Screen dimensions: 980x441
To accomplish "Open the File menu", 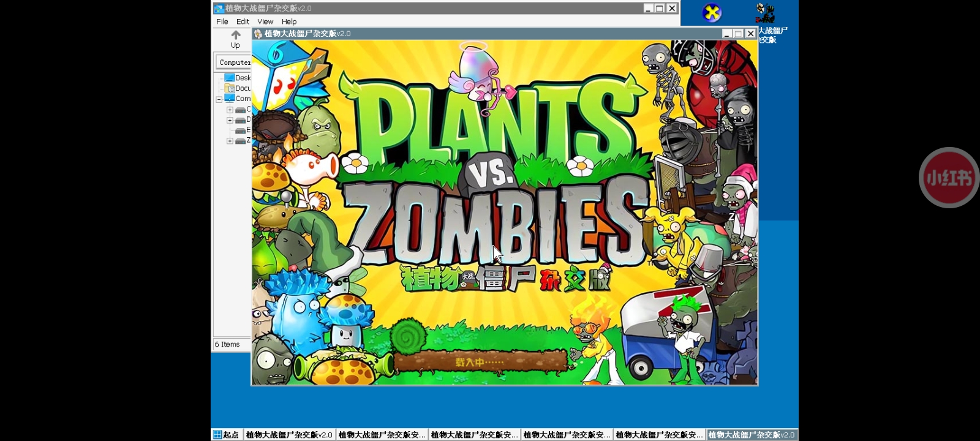I will [x=222, y=21].
